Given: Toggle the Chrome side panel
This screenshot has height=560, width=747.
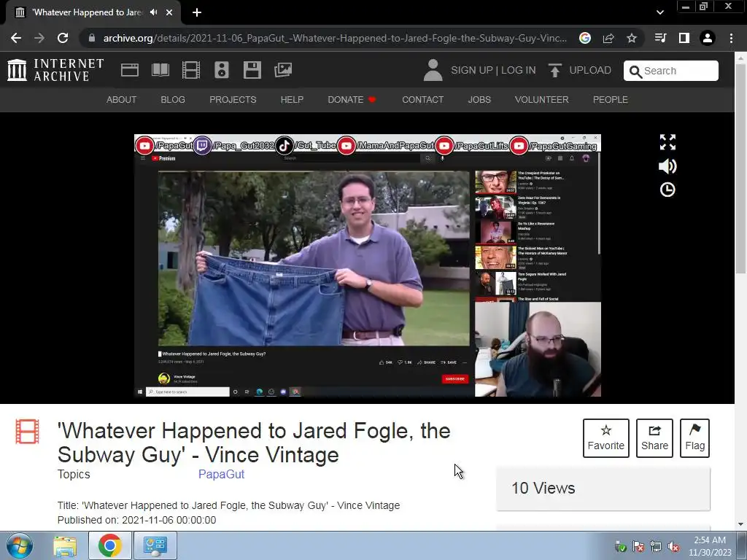Looking at the screenshot, I should 684,38.
